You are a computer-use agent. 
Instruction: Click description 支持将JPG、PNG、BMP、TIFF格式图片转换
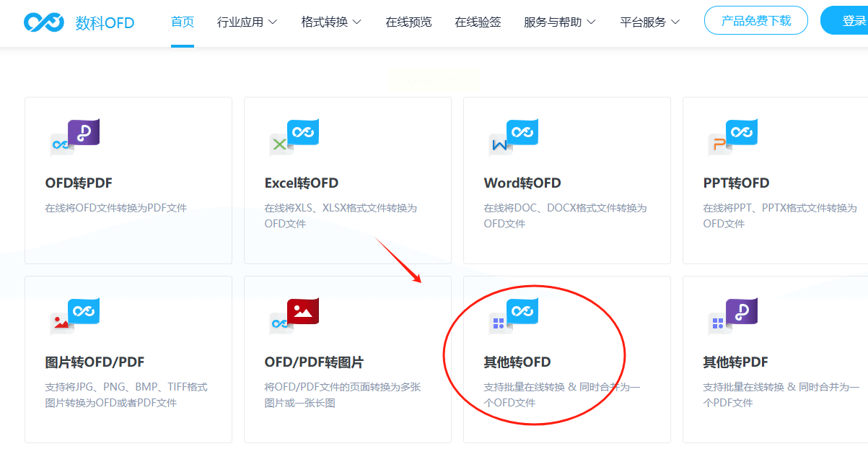point(126,395)
